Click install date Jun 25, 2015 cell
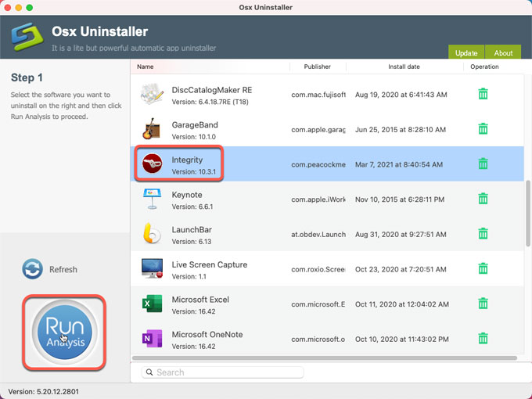This screenshot has height=399, width=532. pos(401,130)
